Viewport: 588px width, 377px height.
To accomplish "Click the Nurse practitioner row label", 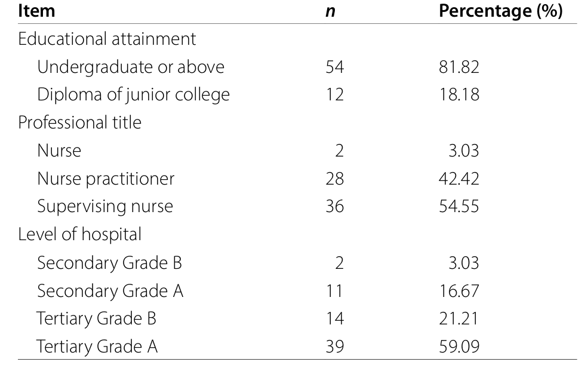I will (x=106, y=178).
